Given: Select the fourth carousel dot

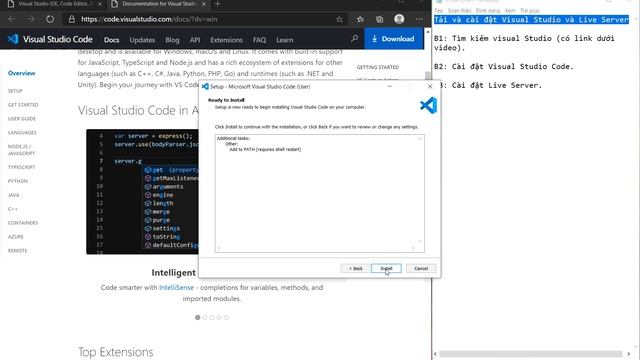Looking at the screenshot, I should point(219,317).
